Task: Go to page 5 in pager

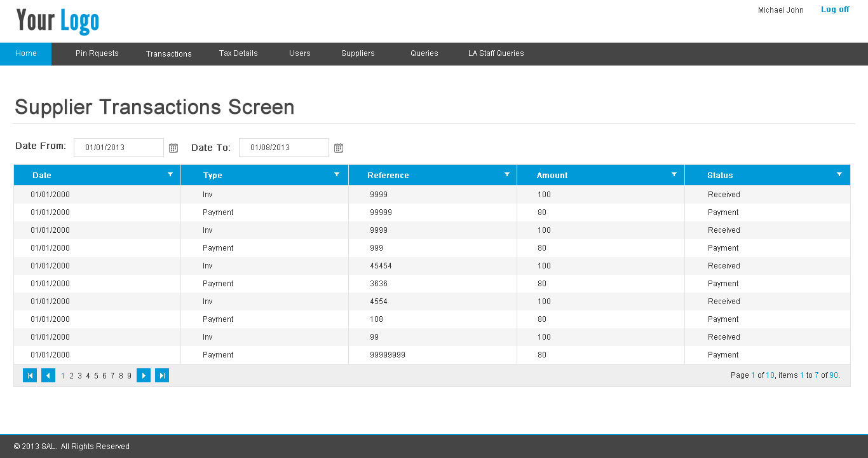Action: click(x=97, y=376)
